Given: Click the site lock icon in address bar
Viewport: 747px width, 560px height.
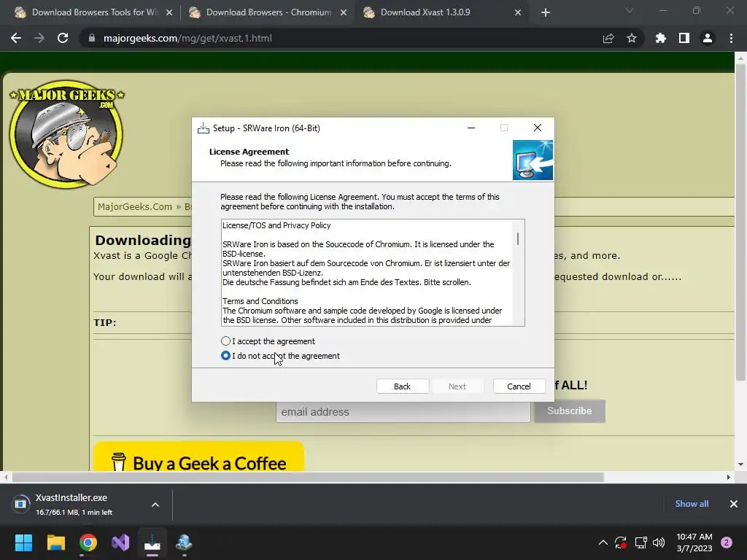Looking at the screenshot, I should pos(91,38).
